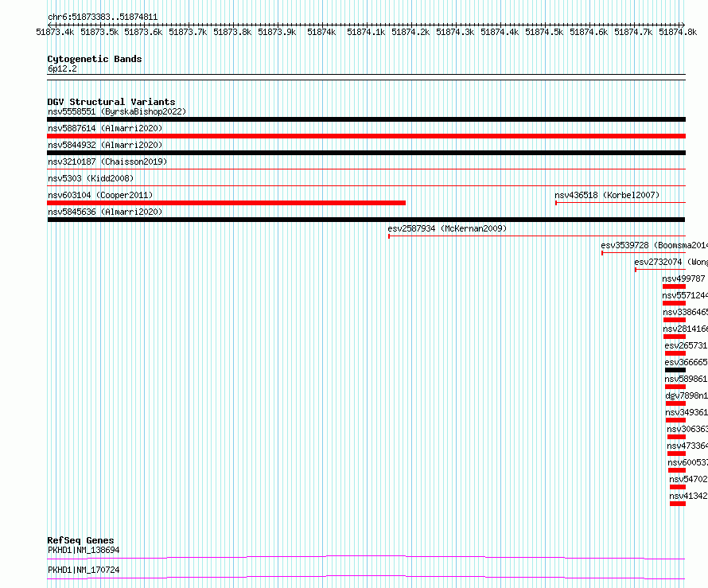This screenshot has height=588, width=708.
Task: Open esv2587934 (McKernan2009) variant label
Action: [447, 228]
